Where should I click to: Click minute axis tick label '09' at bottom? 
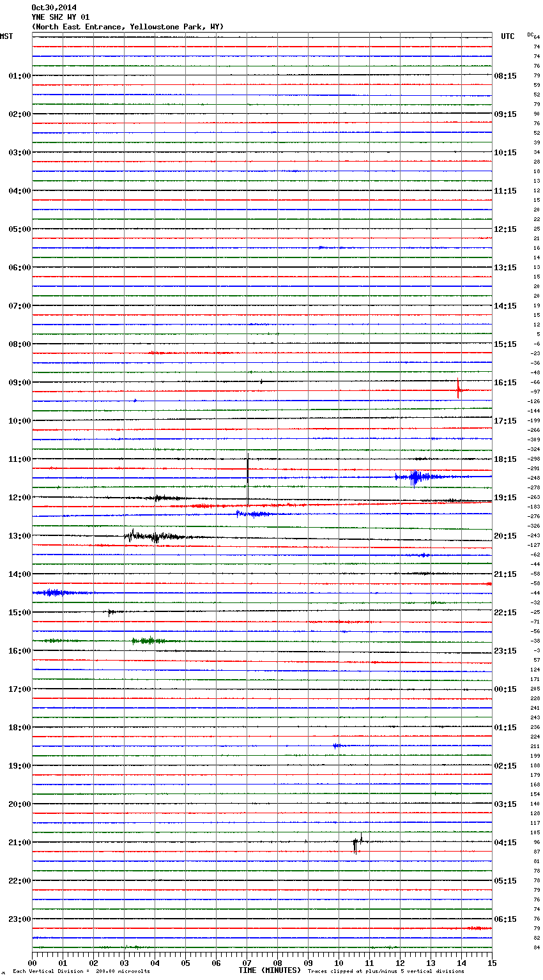click(x=308, y=963)
